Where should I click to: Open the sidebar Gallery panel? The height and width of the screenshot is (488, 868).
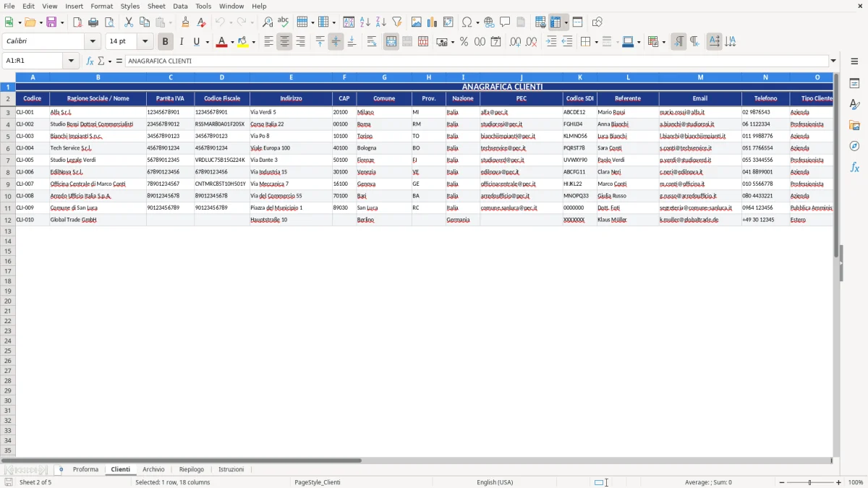pyautogui.click(x=855, y=126)
